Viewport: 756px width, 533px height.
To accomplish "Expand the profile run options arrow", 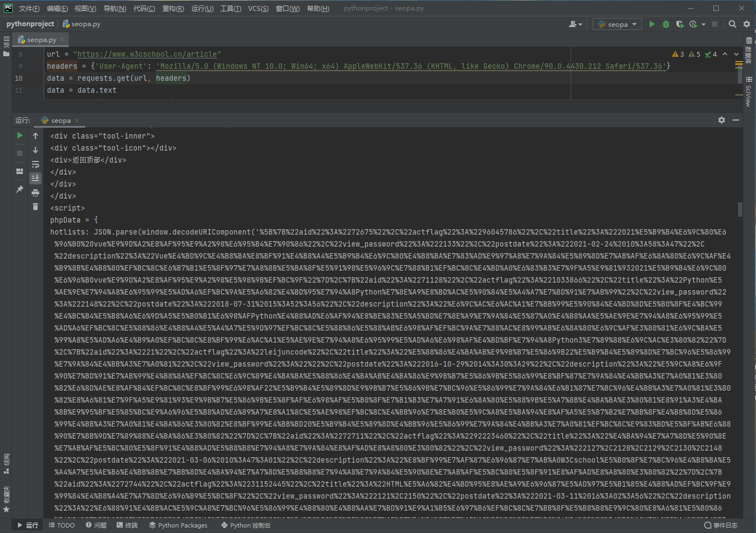I will point(704,24).
